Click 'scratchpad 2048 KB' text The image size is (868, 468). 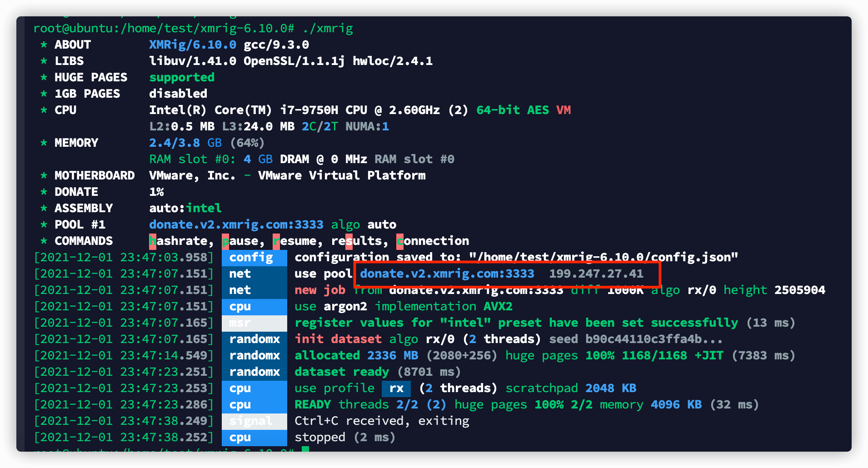pos(571,388)
